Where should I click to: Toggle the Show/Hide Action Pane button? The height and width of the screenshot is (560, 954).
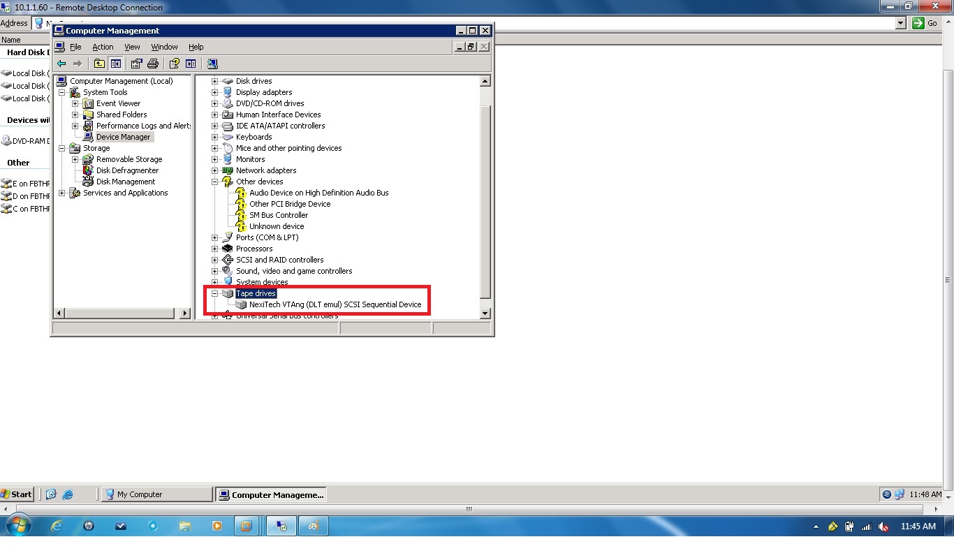coord(191,64)
